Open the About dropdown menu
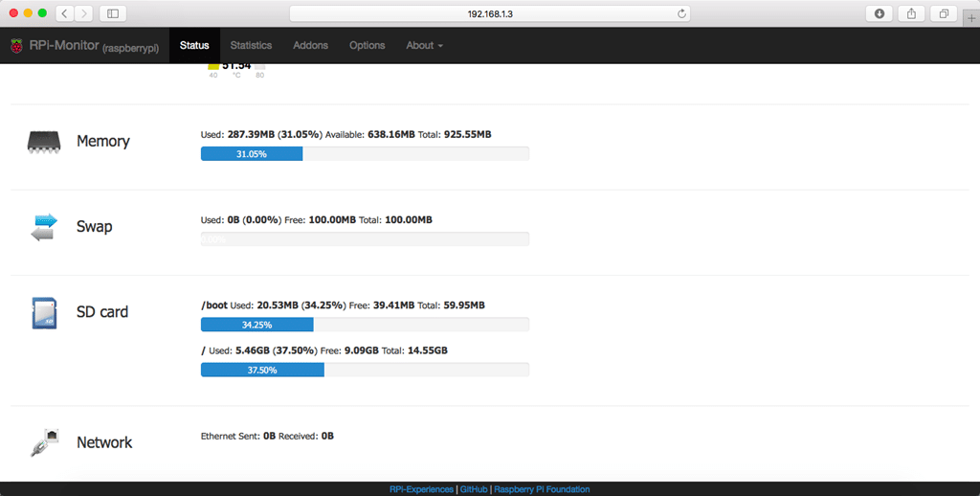 (x=424, y=45)
